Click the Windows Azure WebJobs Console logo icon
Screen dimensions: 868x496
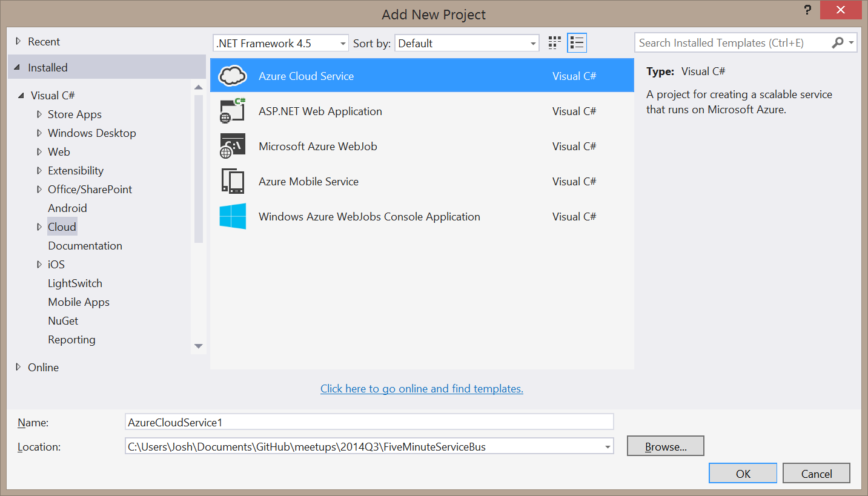(233, 216)
